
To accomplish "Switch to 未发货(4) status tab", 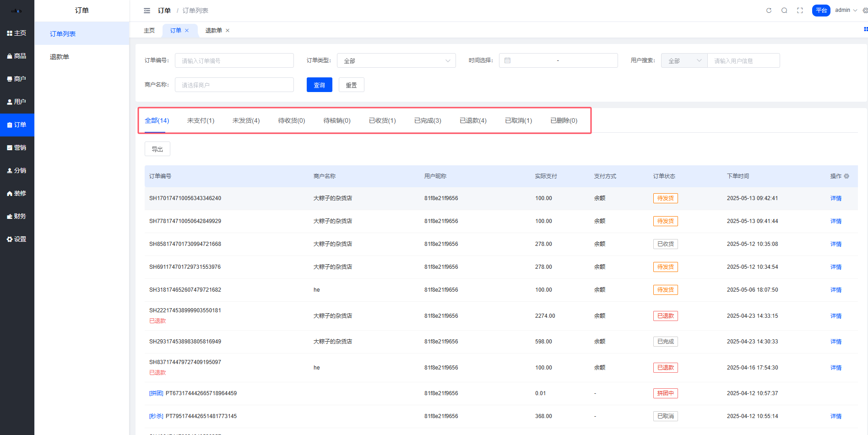I will coord(246,121).
